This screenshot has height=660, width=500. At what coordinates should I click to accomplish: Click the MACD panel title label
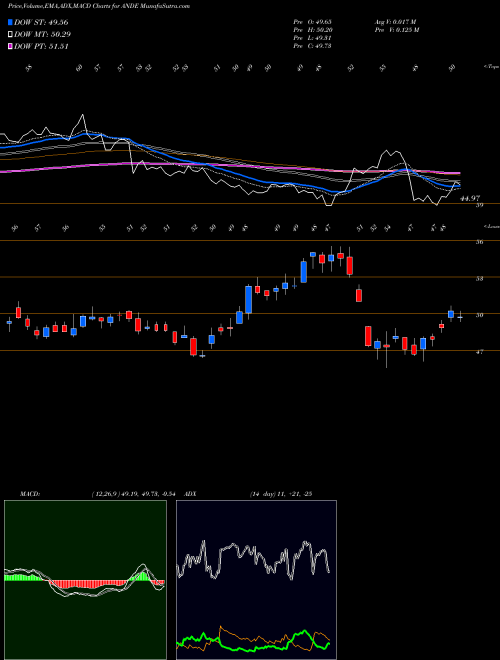click(29, 494)
